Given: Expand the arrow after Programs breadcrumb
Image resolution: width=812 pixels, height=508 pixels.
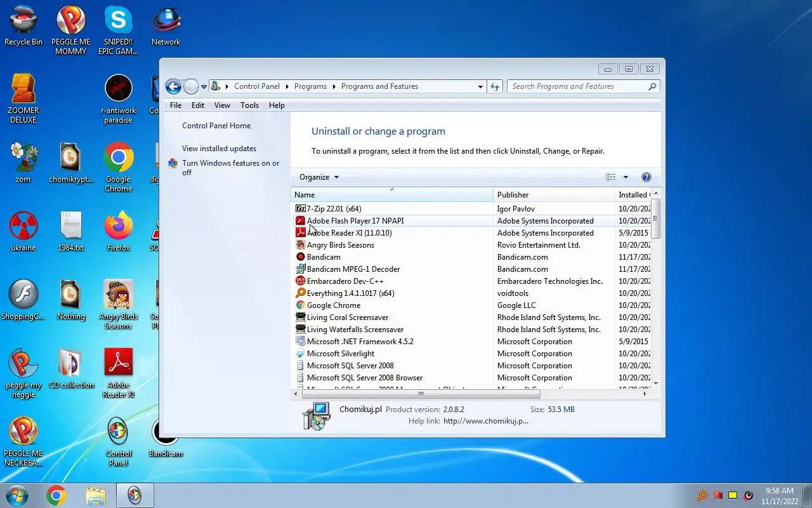Looking at the screenshot, I should tap(334, 86).
